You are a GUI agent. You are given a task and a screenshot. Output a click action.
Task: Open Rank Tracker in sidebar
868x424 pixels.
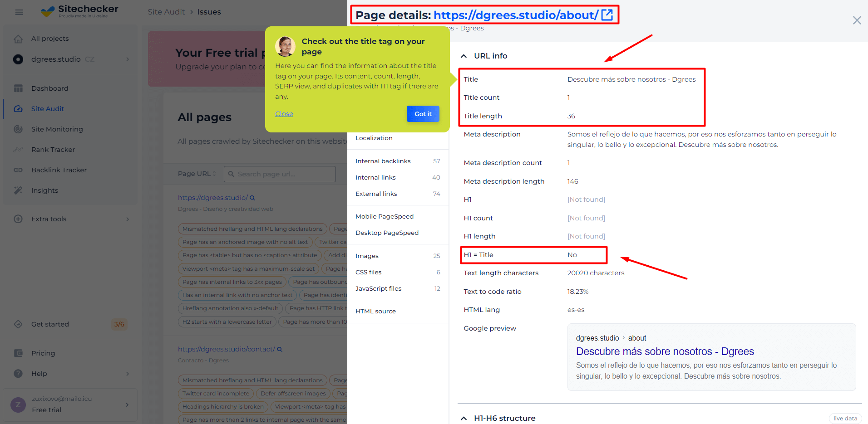(x=53, y=150)
